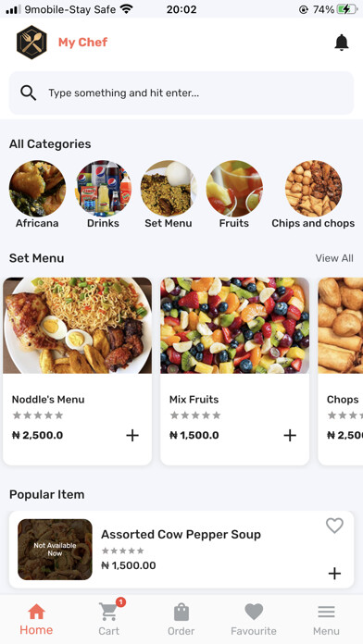
Task: Select the Drinks category
Action: pos(103,194)
